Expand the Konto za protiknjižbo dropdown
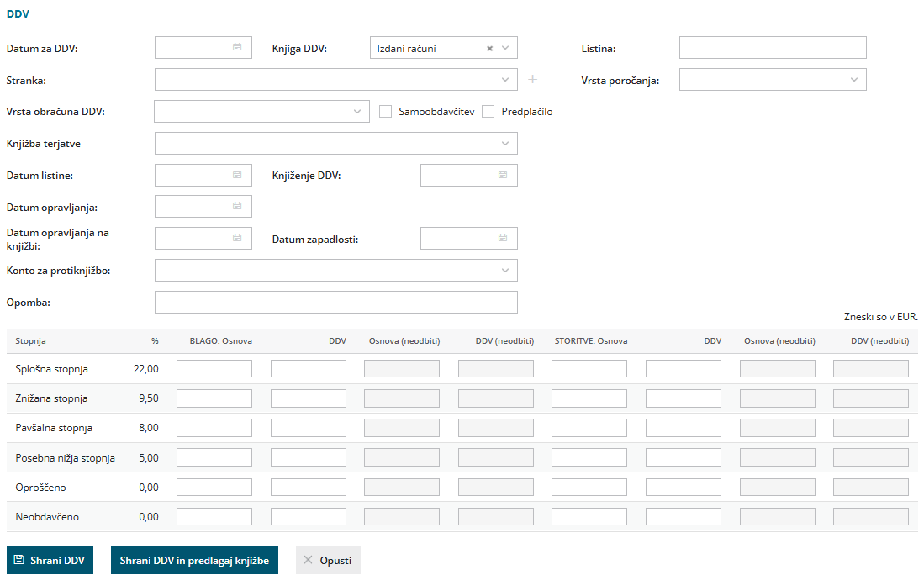The width and height of the screenshot is (924, 575). [x=505, y=271]
